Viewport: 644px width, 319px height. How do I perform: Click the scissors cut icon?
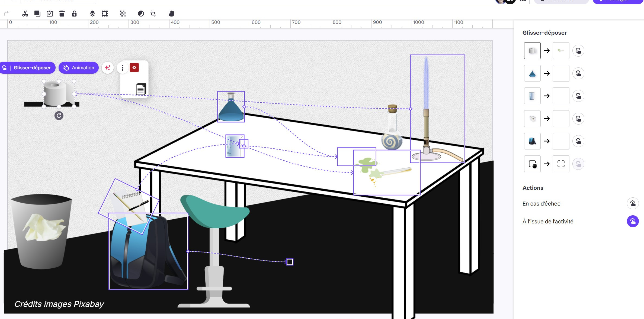pos(25,14)
